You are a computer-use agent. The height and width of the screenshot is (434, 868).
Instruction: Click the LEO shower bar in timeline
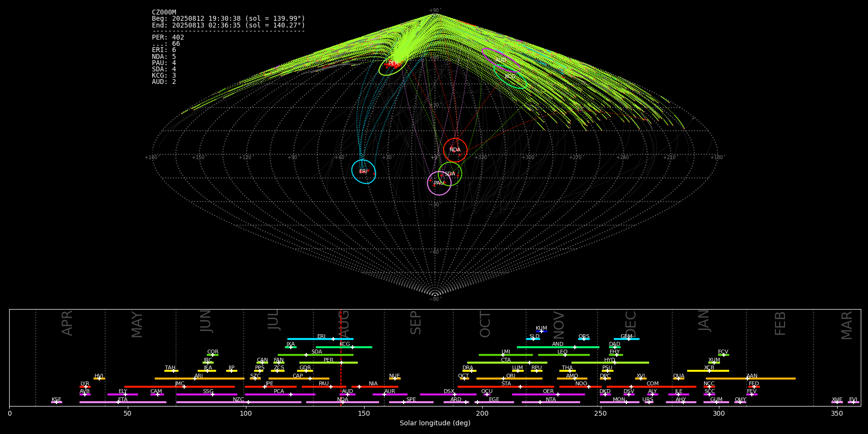564,355
